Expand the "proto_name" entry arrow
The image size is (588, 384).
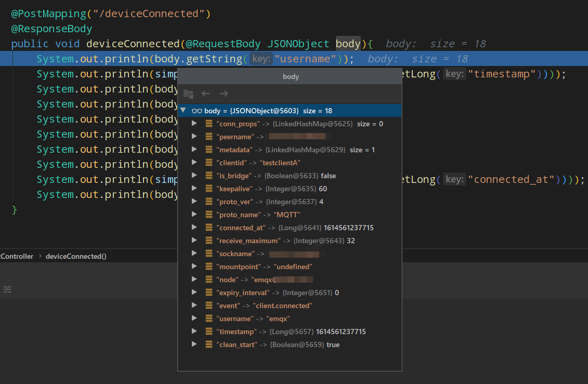point(194,214)
